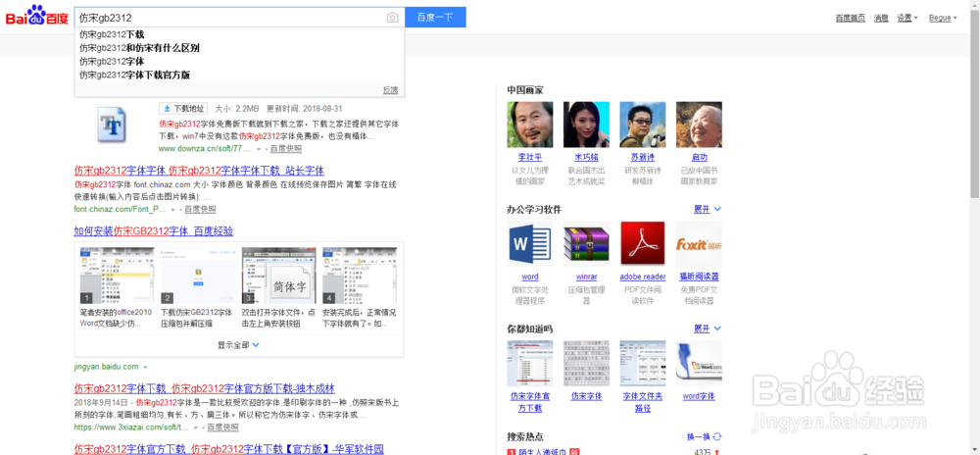Open 如何安装仿宋GB2312字体 百度经验 link
The height and width of the screenshot is (455, 980).
[153, 231]
